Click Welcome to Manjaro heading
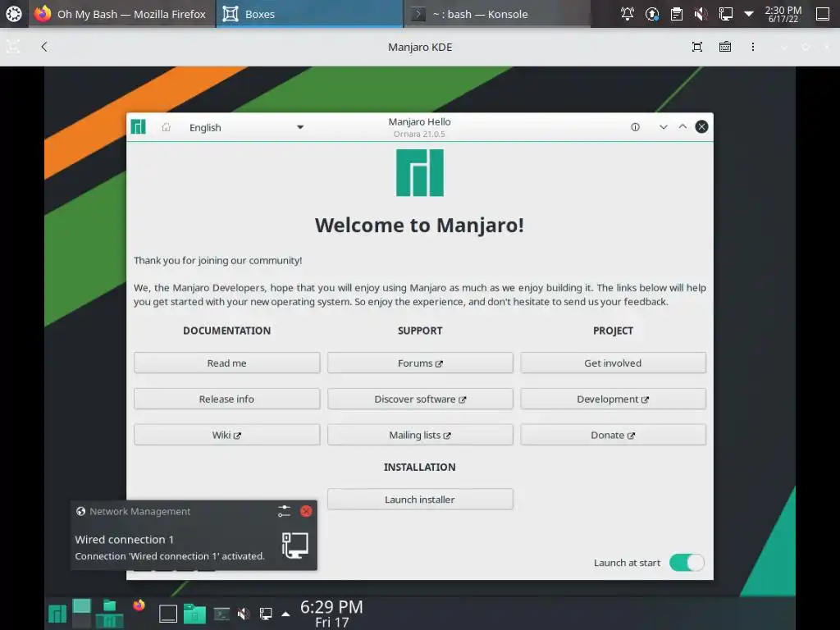840x630 pixels. (419, 225)
